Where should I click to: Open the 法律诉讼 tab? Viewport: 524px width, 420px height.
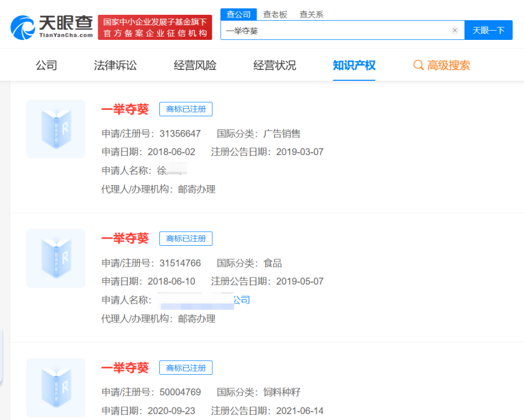coord(115,65)
